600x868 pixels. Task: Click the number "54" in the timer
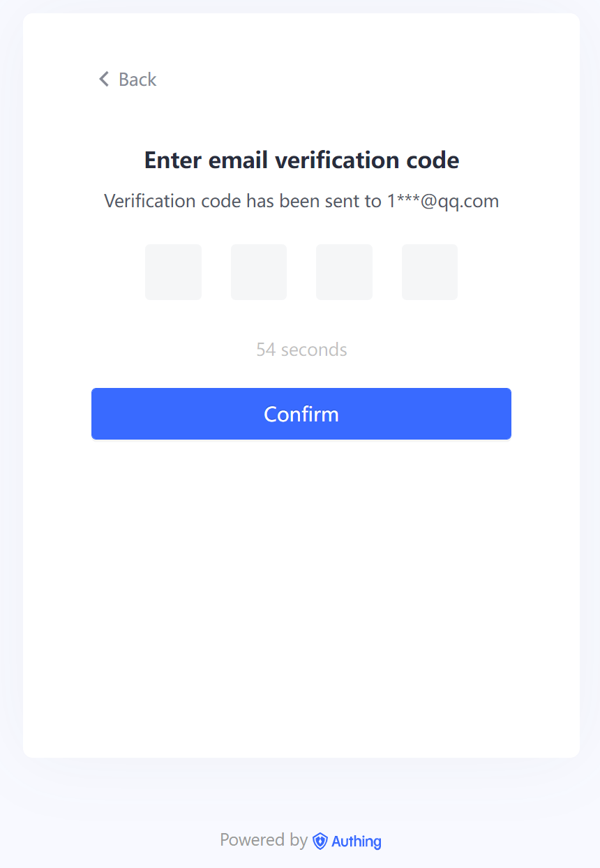pos(266,350)
